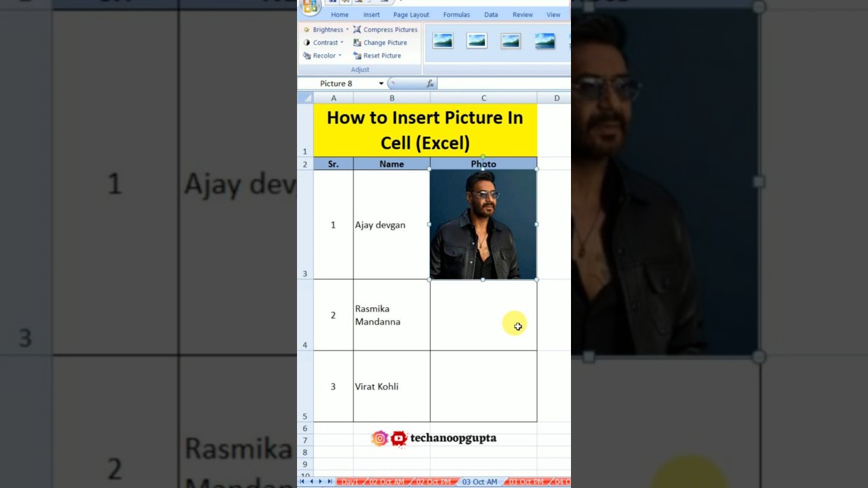The image size is (868, 488).
Task: Click the next sheet tab arrow
Action: coord(320,482)
